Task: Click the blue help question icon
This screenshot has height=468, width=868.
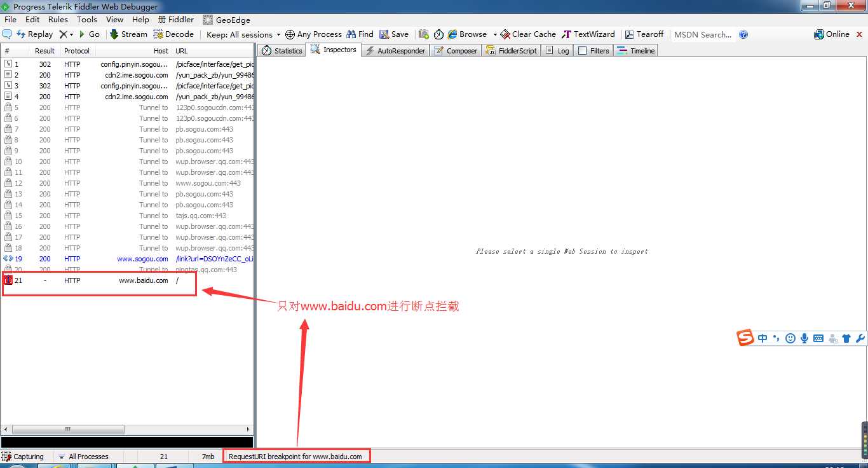Action: click(743, 34)
